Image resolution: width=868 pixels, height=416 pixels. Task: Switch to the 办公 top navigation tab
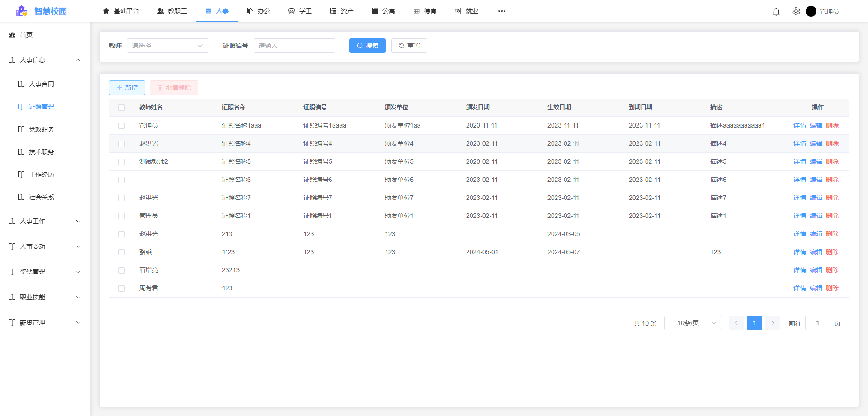click(x=259, y=11)
